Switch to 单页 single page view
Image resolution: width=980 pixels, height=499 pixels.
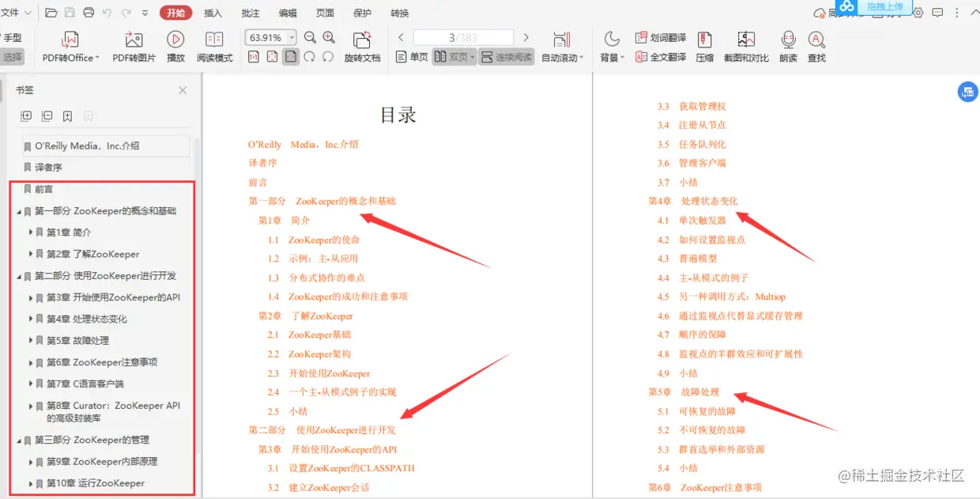pyautogui.click(x=411, y=57)
